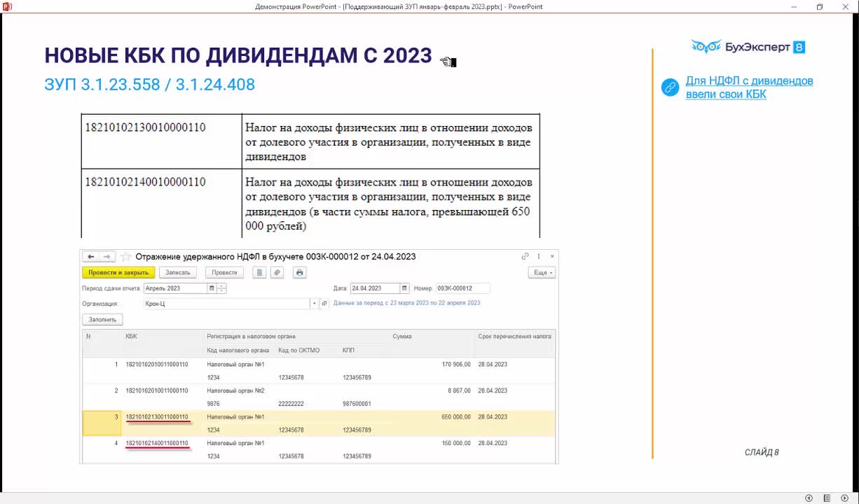Click the Период сдачи отчета stepper arrows

(x=222, y=288)
